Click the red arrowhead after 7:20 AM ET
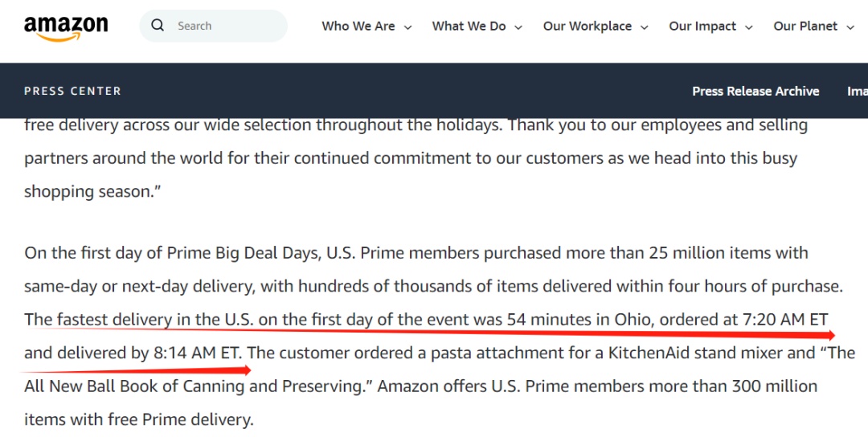The width and height of the screenshot is (868, 437). pos(830,335)
